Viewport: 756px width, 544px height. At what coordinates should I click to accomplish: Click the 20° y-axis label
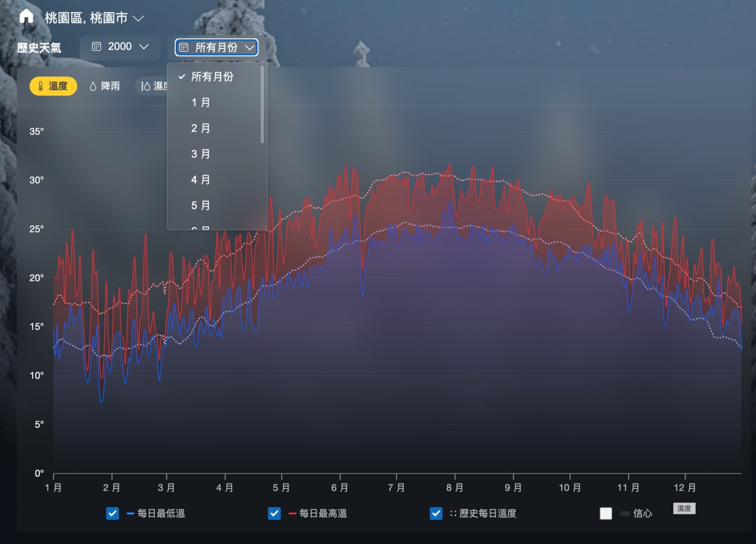(x=37, y=278)
